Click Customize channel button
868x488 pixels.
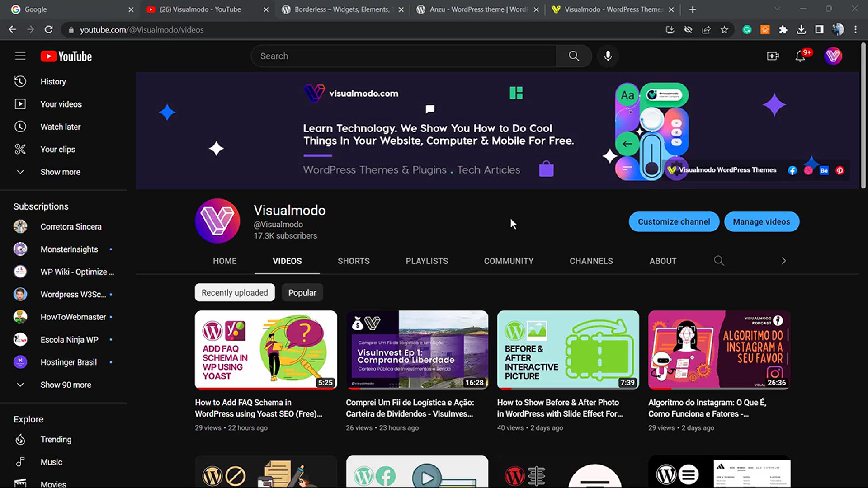coord(674,222)
